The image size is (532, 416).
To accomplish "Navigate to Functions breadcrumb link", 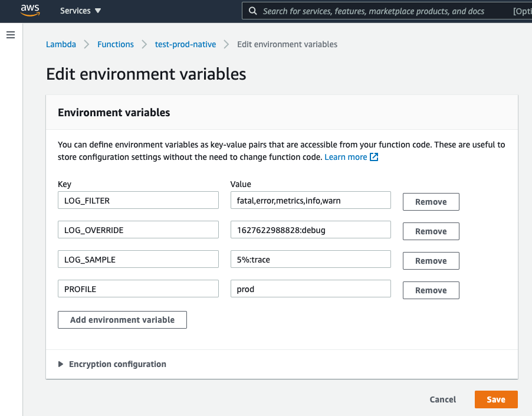I will [x=116, y=44].
